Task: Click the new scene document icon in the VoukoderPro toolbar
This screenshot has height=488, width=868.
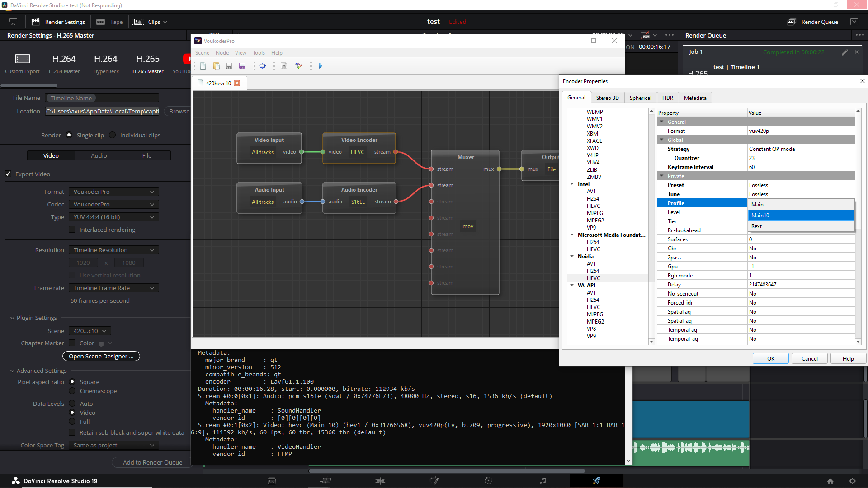Action: click(x=203, y=66)
